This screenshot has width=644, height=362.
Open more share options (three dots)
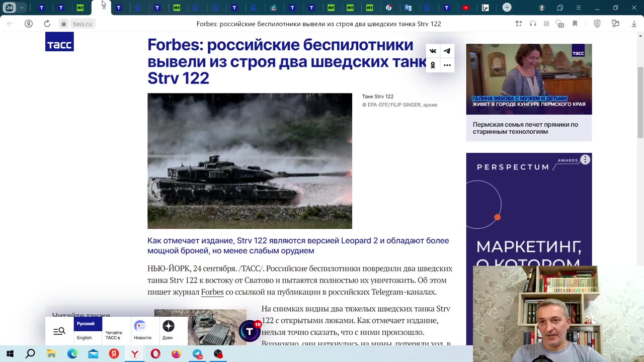pyautogui.click(x=447, y=65)
